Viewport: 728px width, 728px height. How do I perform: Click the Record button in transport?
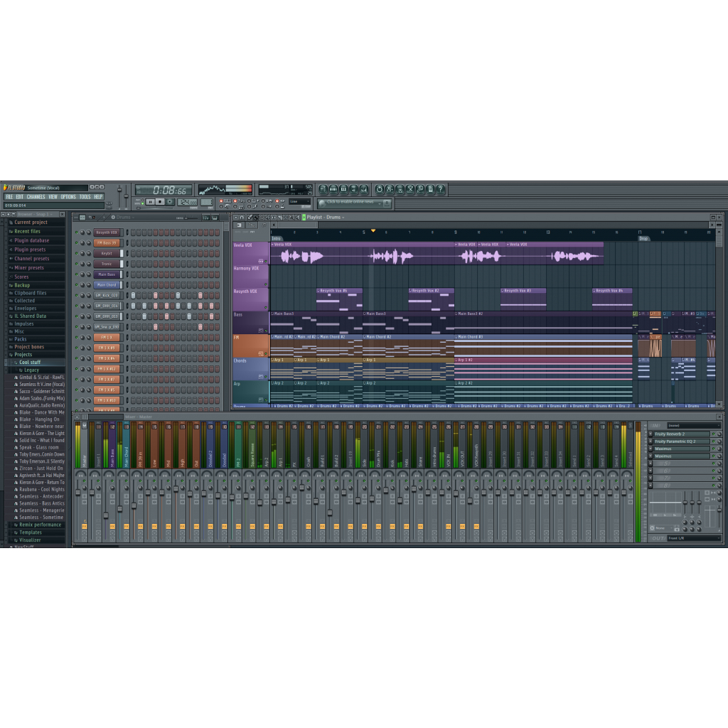pos(169,202)
